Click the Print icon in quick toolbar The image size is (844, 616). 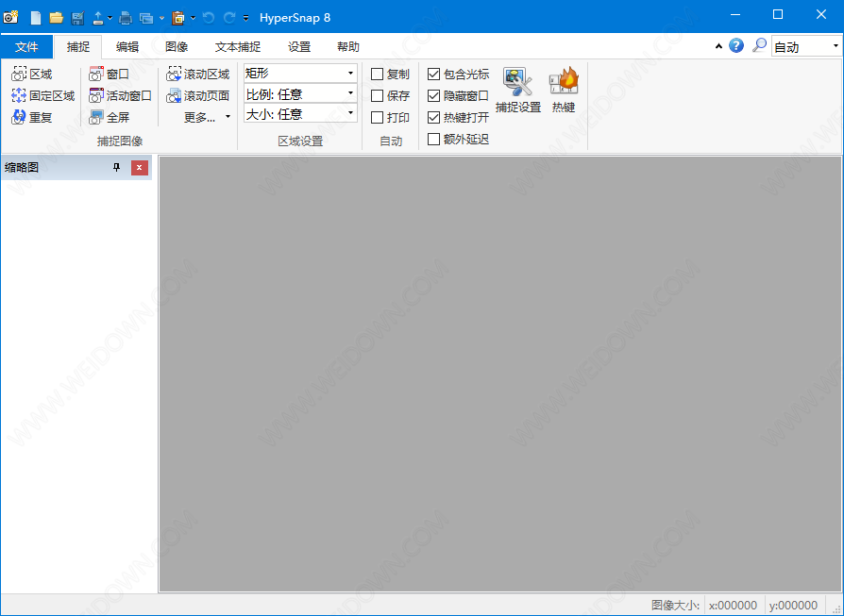click(126, 18)
